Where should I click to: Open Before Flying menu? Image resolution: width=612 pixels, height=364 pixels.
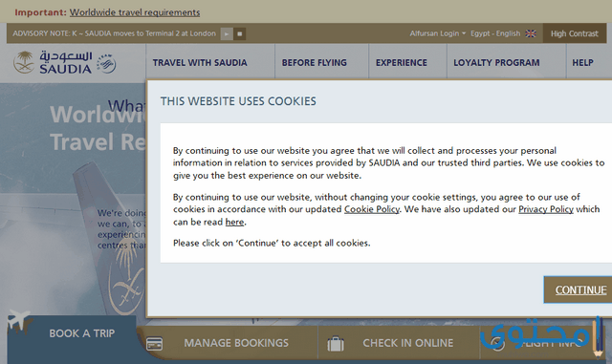pos(315,63)
